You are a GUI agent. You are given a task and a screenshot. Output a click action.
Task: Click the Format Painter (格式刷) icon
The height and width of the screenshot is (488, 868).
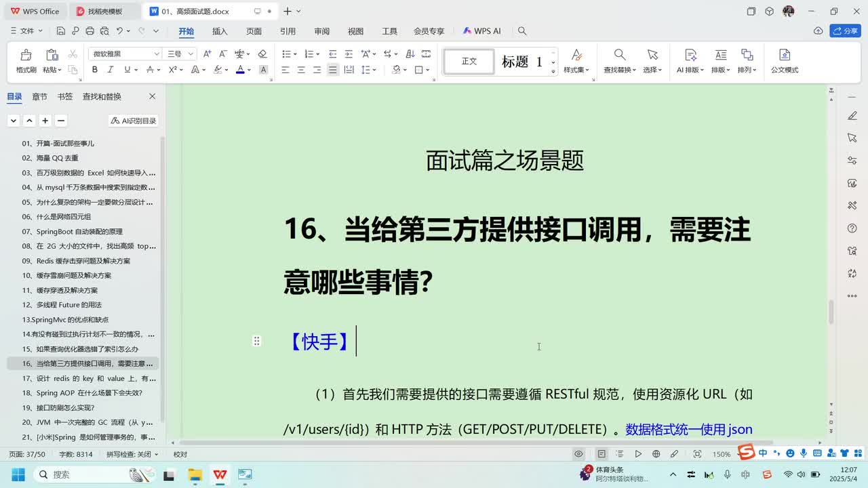[x=26, y=55]
